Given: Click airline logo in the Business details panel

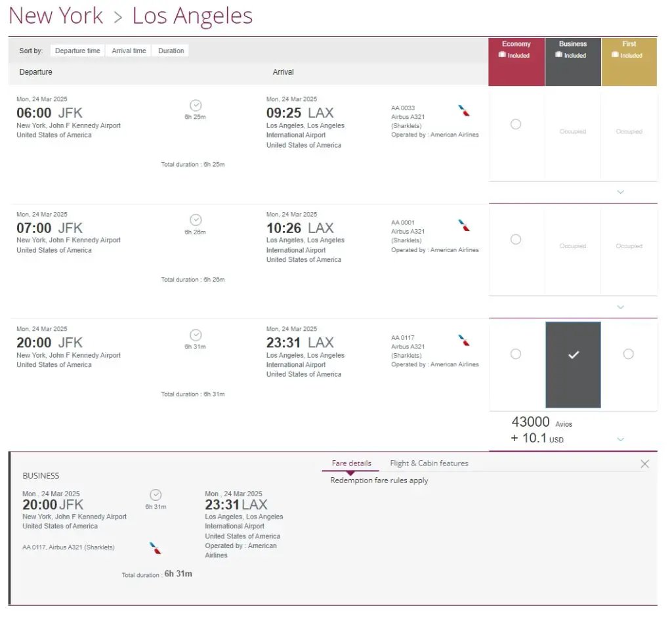Looking at the screenshot, I should [x=156, y=548].
